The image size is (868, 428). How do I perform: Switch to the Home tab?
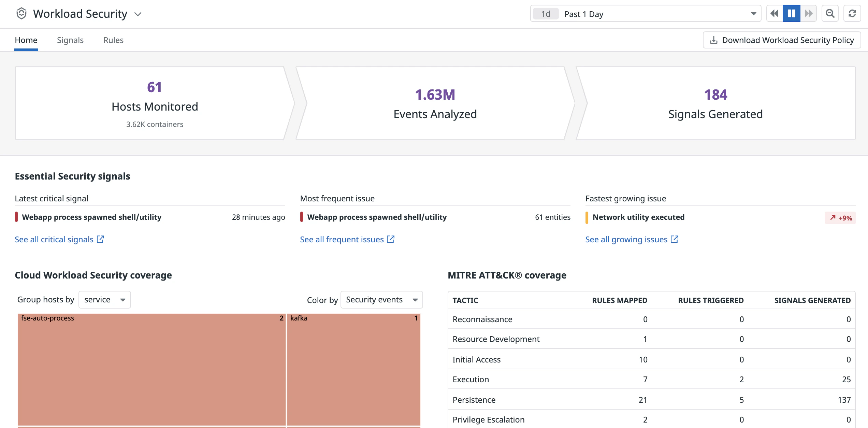click(x=26, y=40)
